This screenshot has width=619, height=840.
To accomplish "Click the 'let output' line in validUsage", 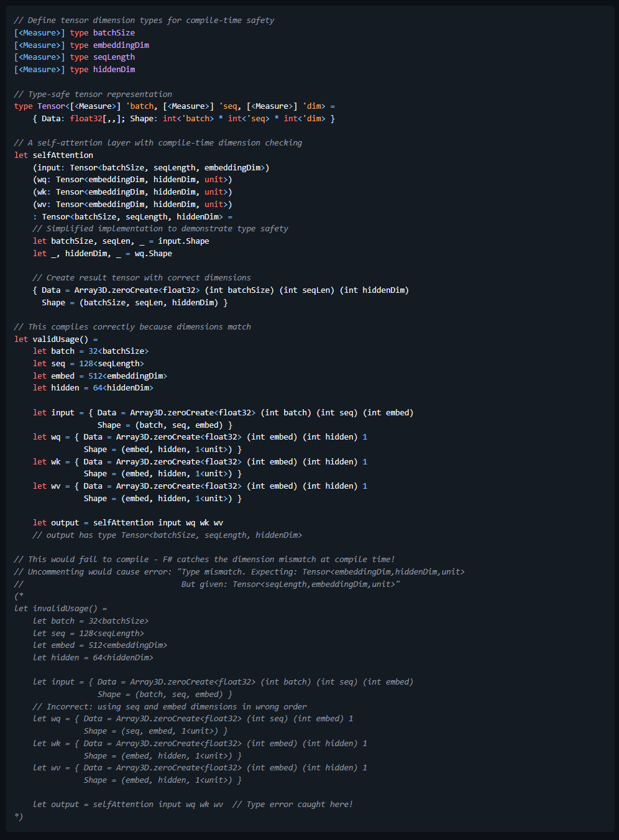I will pyautogui.click(x=128, y=522).
